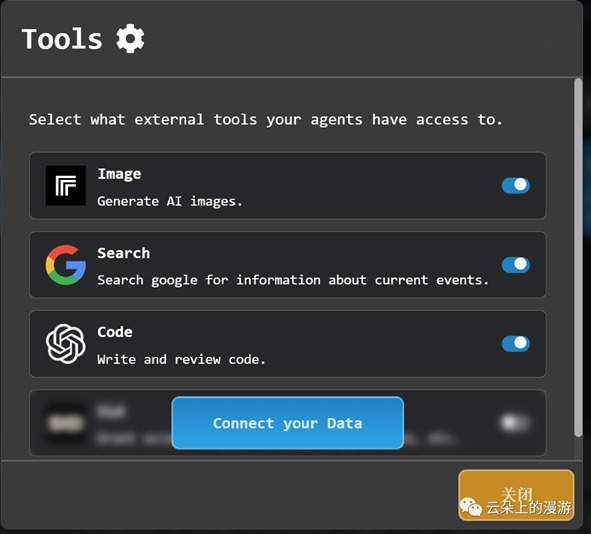
Task: Disable the Image generation toggle
Action: (516, 185)
